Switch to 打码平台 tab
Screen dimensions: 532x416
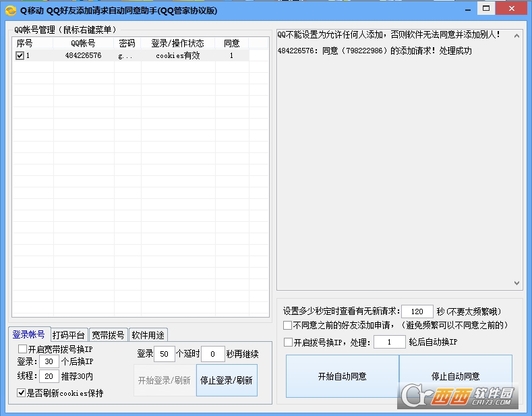click(x=69, y=335)
